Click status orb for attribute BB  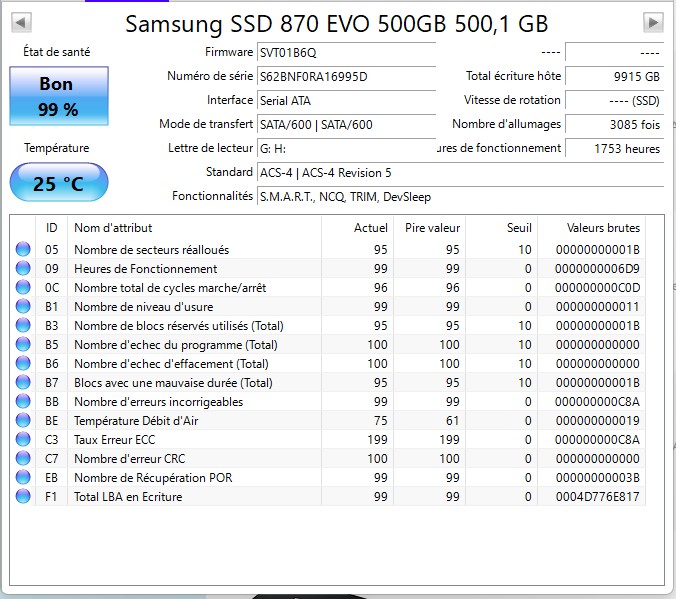(23, 401)
